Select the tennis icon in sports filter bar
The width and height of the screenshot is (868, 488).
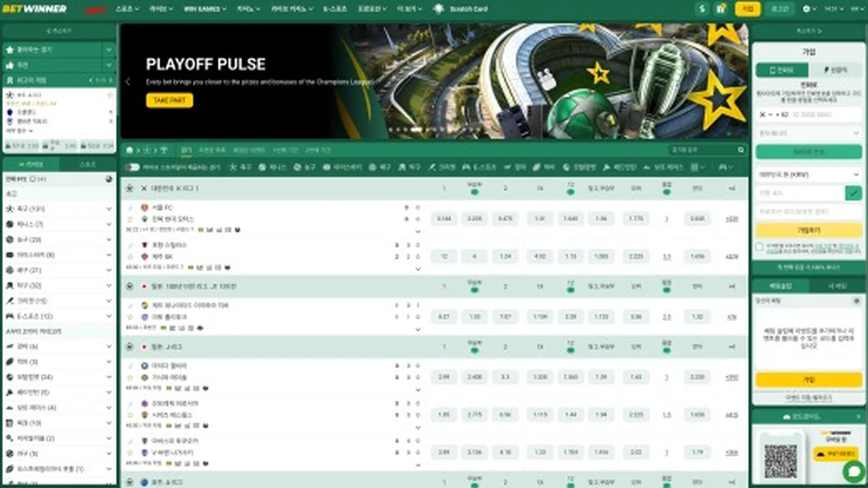click(262, 167)
